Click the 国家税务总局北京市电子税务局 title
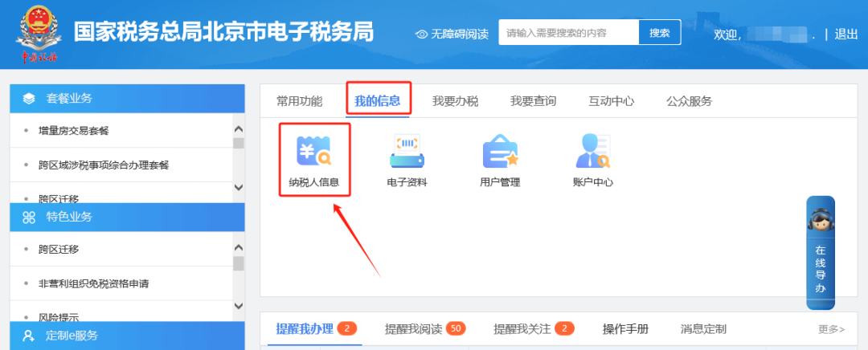 (223, 33)
